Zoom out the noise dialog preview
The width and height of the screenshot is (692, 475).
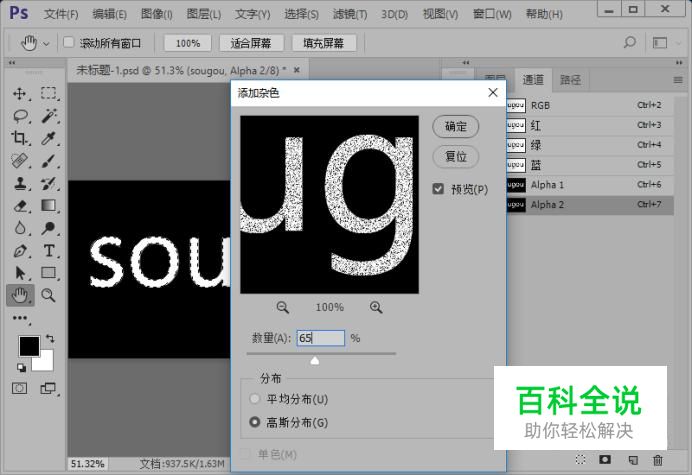[282, 307]
